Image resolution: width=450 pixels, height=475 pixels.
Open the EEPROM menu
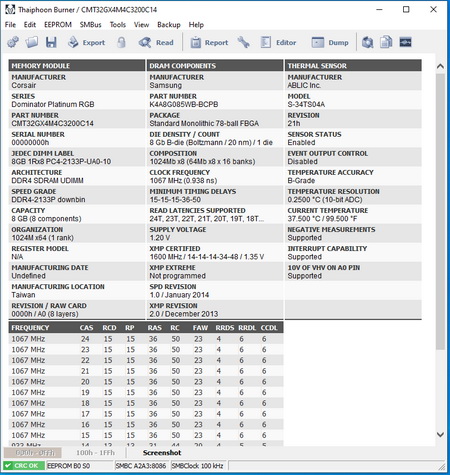tap(58, 25)
